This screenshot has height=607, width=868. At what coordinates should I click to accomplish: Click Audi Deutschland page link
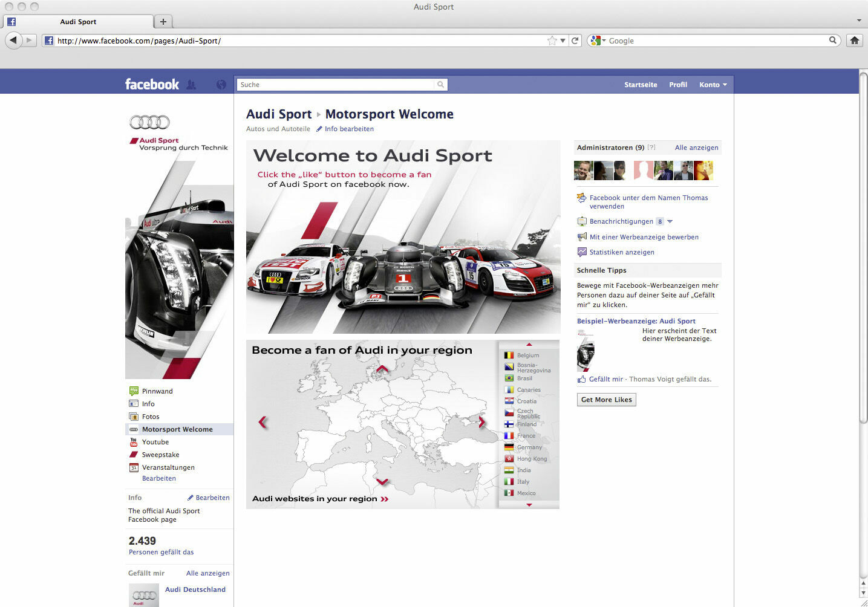[x=195, y=589]
